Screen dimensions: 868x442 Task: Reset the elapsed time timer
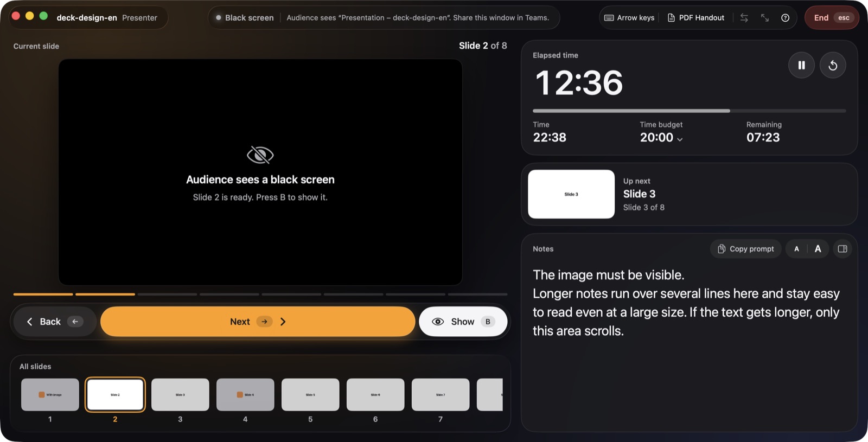[833, 65]
